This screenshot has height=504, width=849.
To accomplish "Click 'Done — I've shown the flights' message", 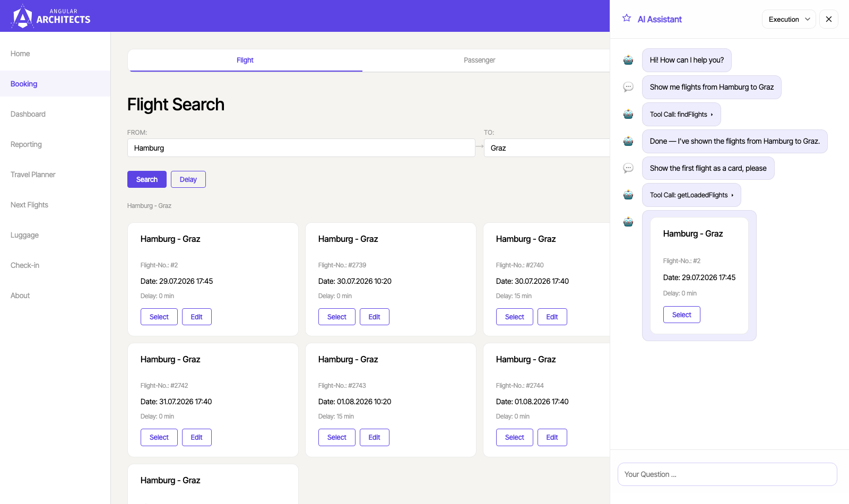I will [735, 141].
